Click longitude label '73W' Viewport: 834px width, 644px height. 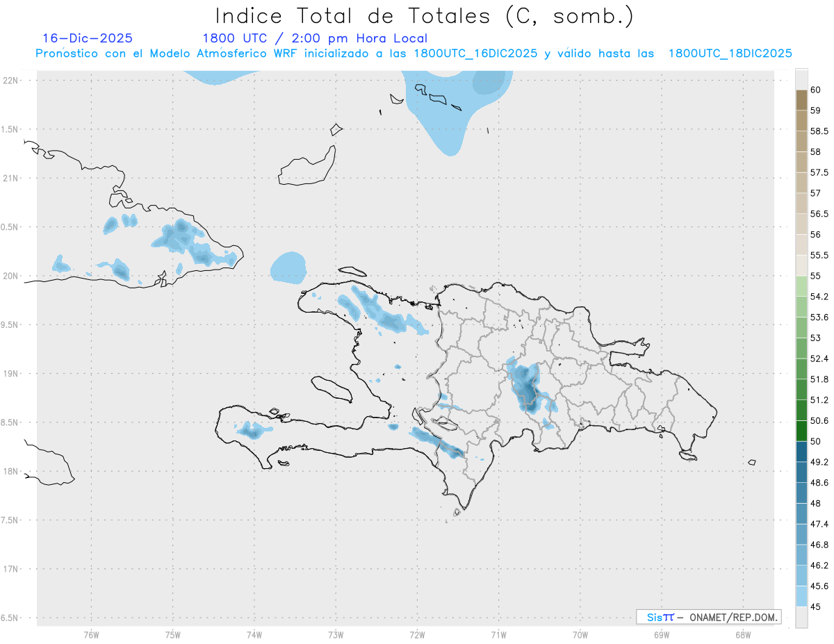(x=336, y=634)
